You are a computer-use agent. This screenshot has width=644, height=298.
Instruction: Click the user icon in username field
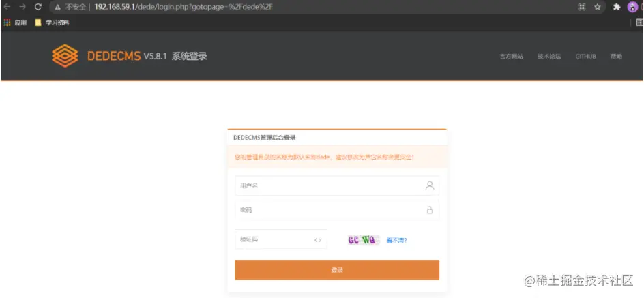430,185
